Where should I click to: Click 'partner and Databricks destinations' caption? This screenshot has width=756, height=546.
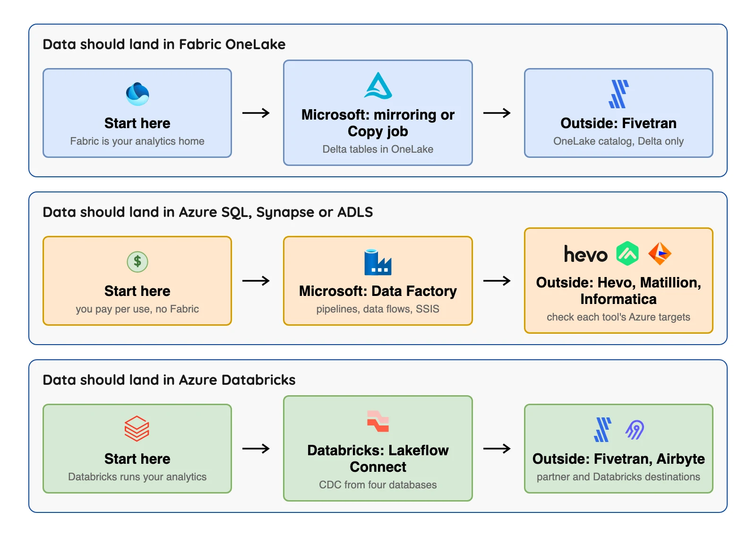(619, 477)
